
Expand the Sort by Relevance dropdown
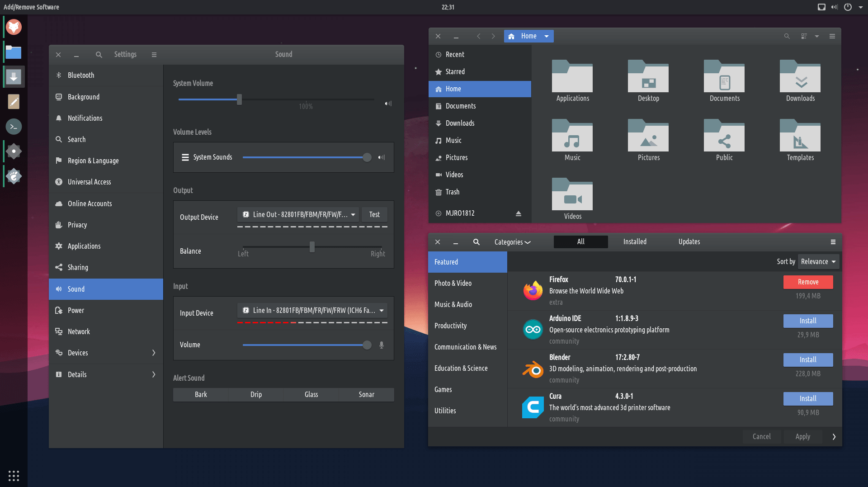818,262
